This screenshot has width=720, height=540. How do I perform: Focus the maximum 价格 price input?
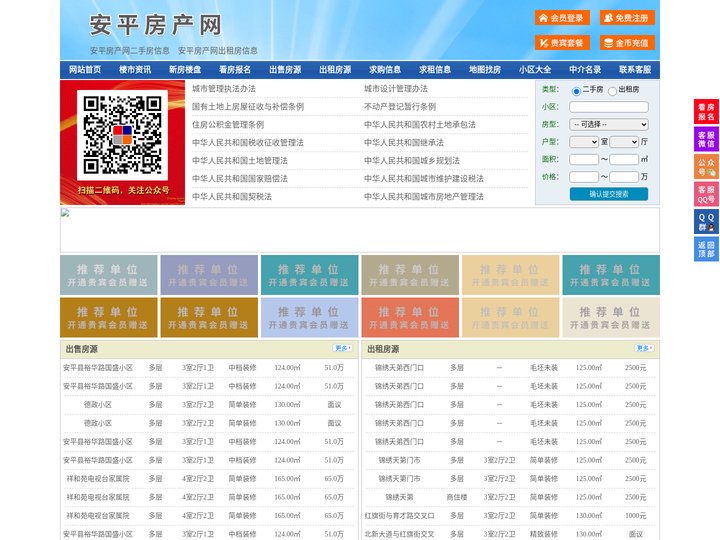pyautogui.click(x=624, y=177)
